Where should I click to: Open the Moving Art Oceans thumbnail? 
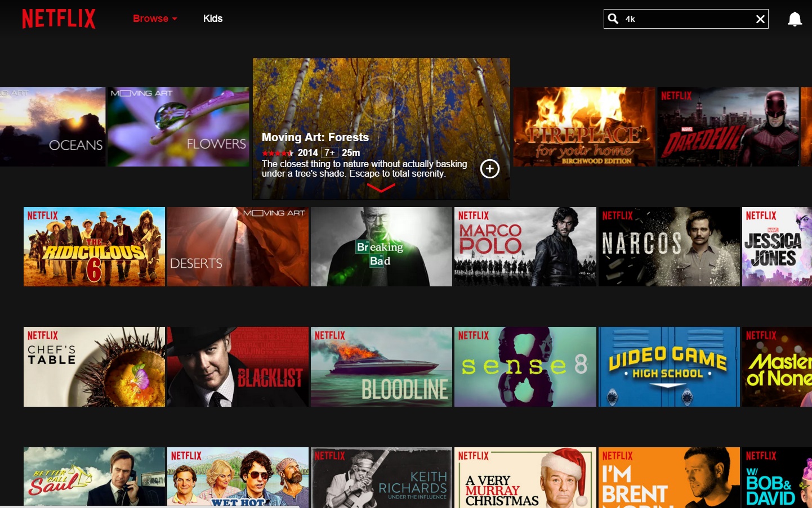[52, 127]
